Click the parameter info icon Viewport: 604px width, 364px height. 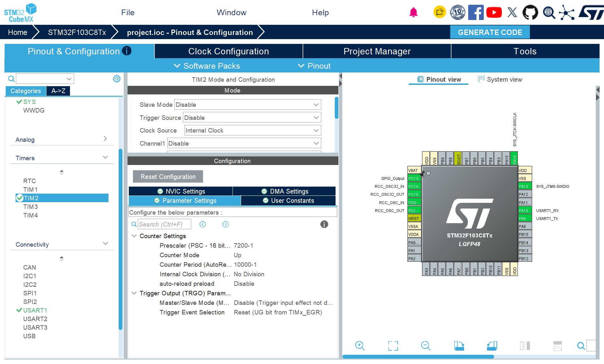point(324,224)
